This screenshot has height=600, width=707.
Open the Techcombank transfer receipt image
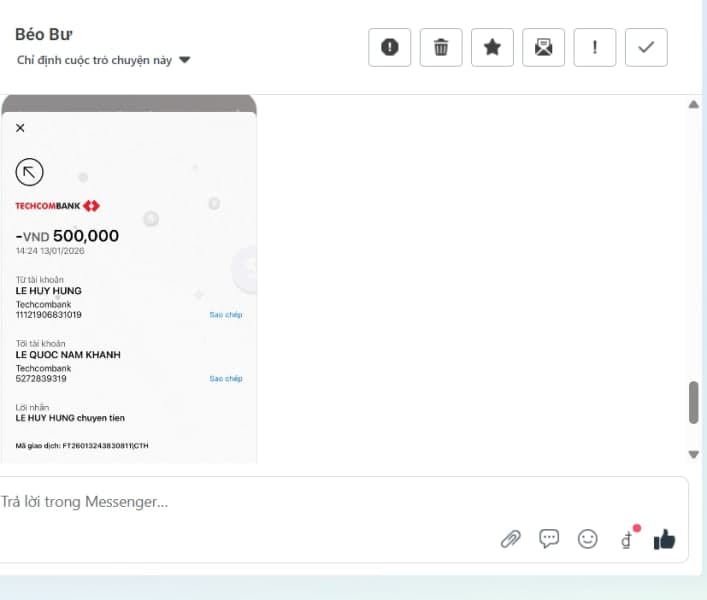(128, 280)
